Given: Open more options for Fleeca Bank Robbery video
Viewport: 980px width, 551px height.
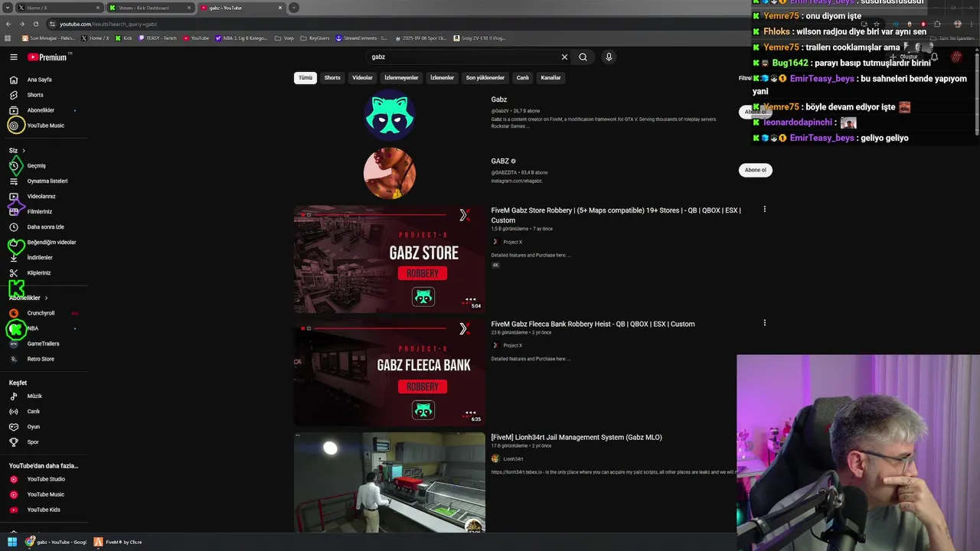Looking at the screenshot, I should click(x=764, y=323).
